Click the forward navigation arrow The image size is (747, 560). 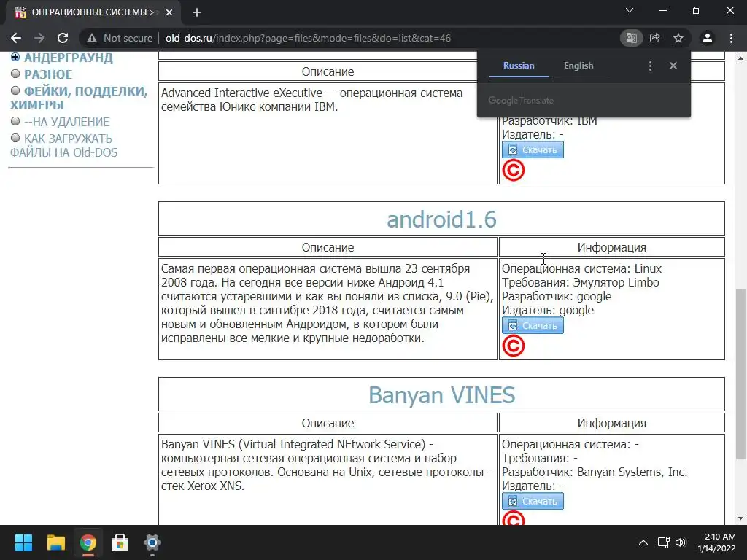tap(39, 38)
